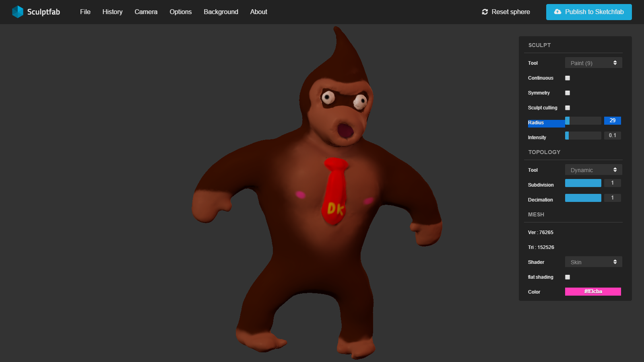Open the sculpt Tool dropdown showing Paint (9)
The image size is (644, 362).
tap(594, 63)
